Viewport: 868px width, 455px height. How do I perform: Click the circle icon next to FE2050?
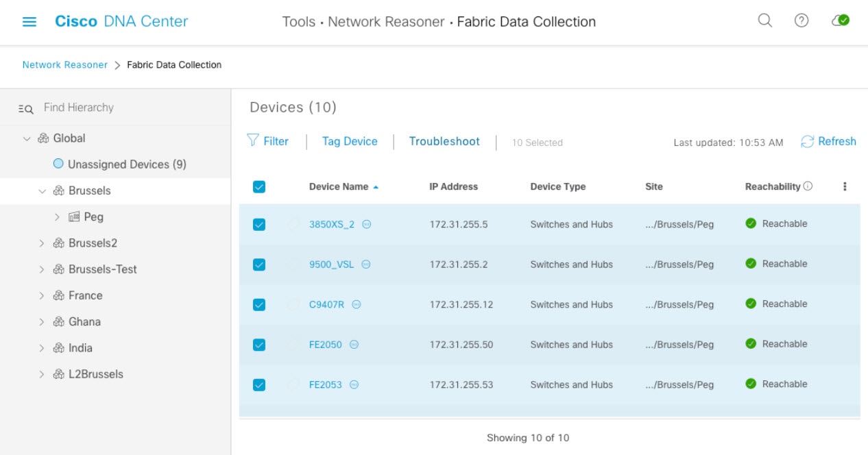coord(354,345)
